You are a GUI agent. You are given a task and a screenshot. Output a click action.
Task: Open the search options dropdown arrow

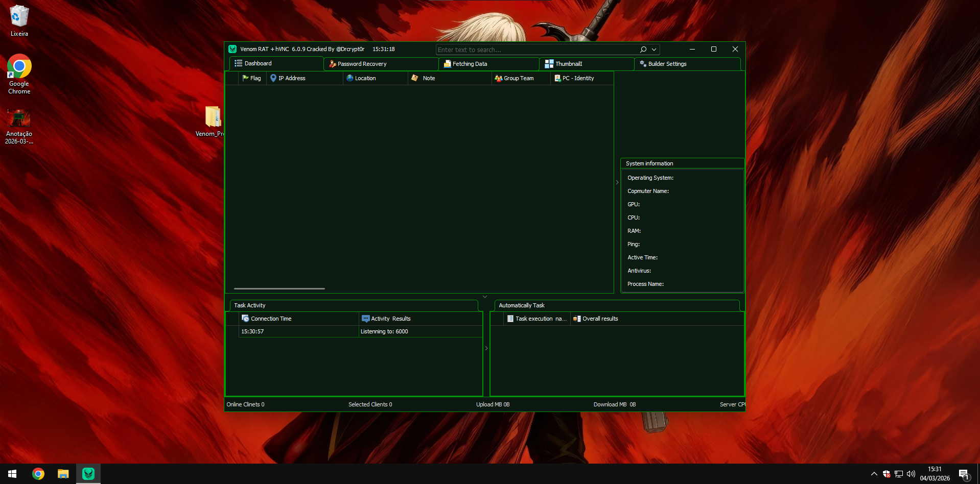click(654, 50)
